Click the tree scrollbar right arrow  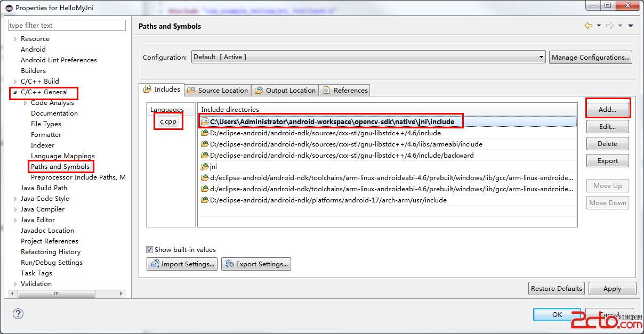(x=122, y=294)
